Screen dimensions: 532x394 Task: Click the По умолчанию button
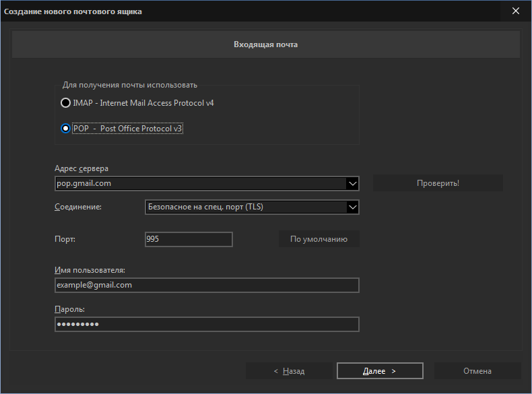click(319, 239)
